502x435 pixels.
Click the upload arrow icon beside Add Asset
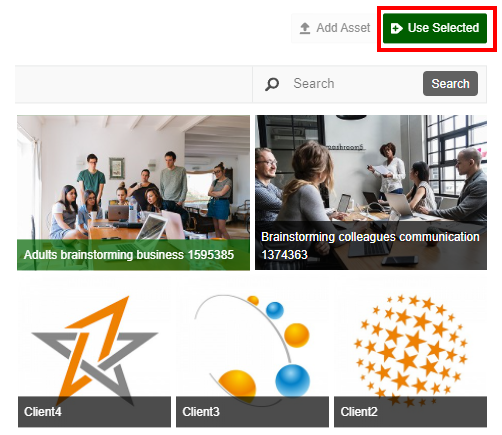click(x=305, y=28)
